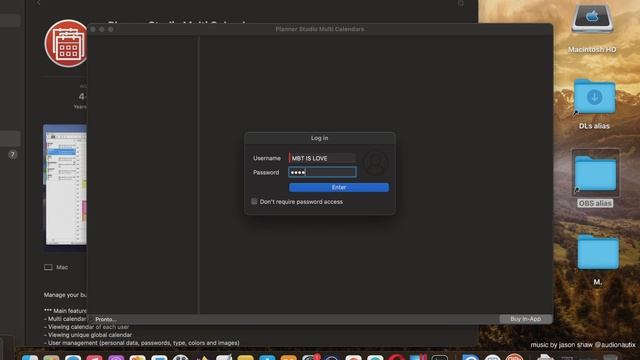Select the Macintosh HD drive icon on desktop

point(592,18)
